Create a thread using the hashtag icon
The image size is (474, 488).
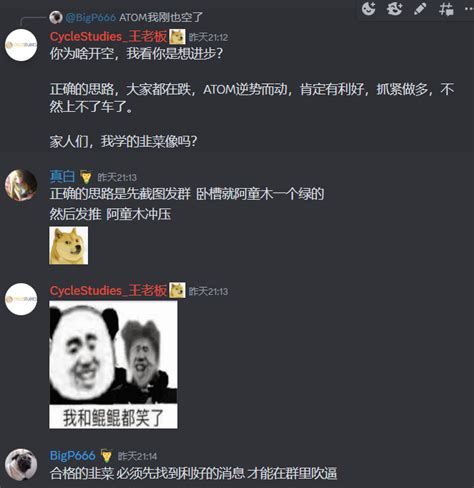point(446,9)
